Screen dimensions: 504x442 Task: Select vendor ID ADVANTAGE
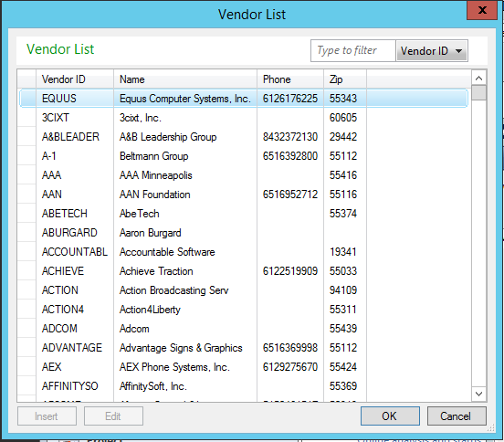72,348
